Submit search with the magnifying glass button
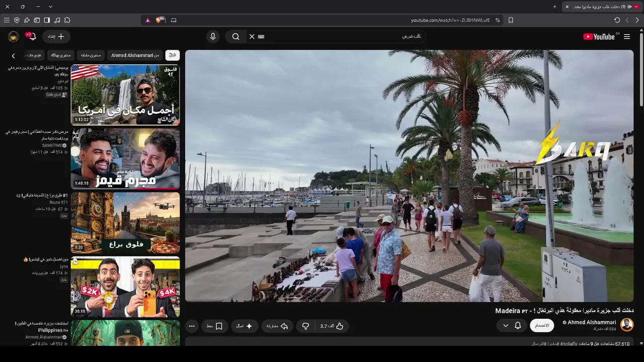The image size is (644, 362). click(x=235, y=37)
